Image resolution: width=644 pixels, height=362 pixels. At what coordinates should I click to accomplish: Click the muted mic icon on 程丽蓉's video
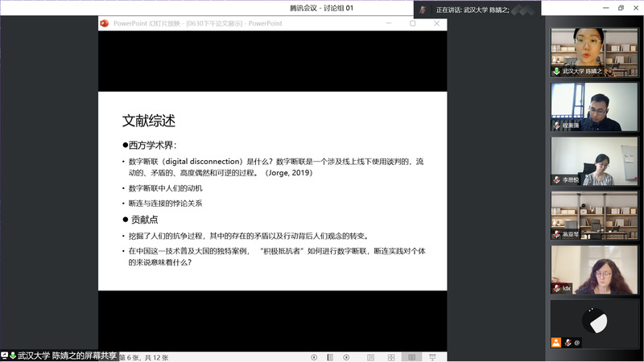(x=555, y=125)
